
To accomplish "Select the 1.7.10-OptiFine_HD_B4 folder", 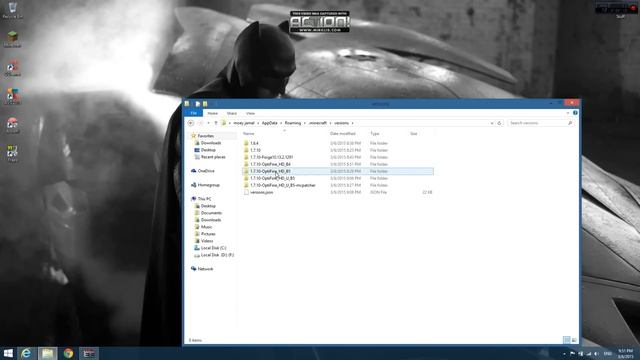I will [x=270, y=164].
